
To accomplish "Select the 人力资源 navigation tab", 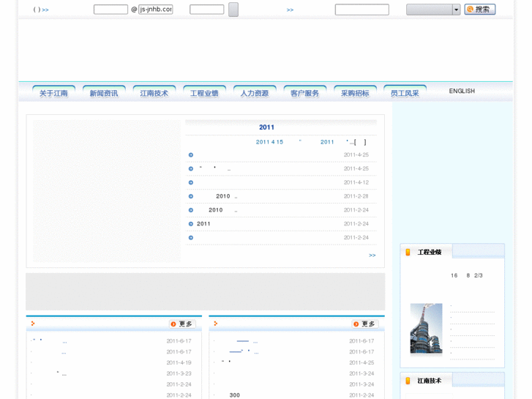I will [255, 93].
